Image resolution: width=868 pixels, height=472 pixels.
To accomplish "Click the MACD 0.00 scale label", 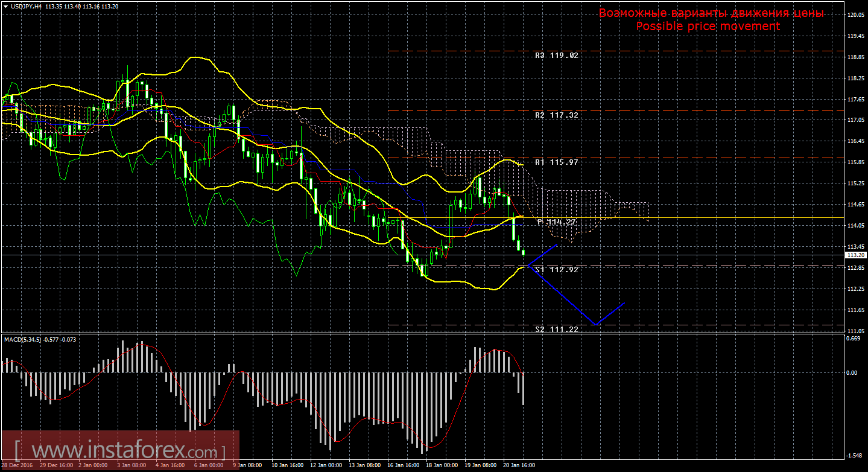I will click(x=852, y=373).
